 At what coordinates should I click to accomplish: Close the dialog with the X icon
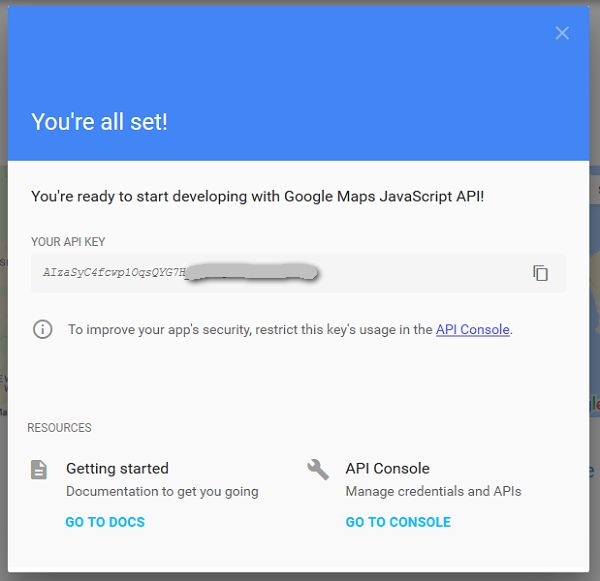coord(562,33)
